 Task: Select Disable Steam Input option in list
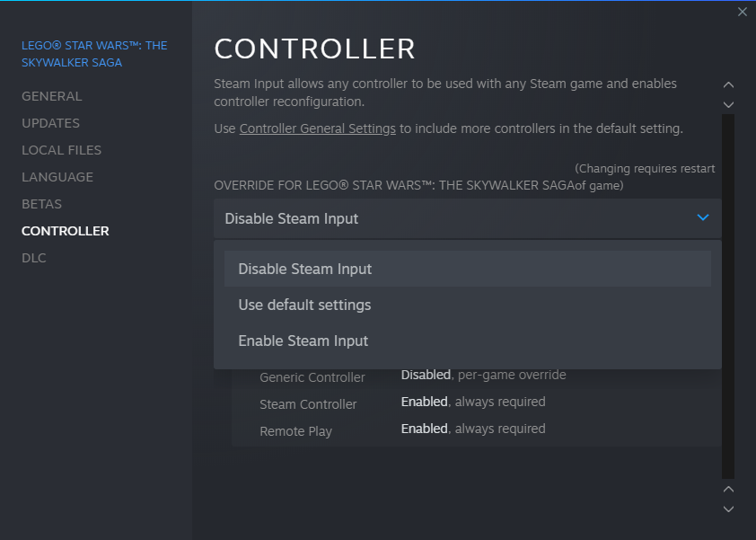pos(467,269)
